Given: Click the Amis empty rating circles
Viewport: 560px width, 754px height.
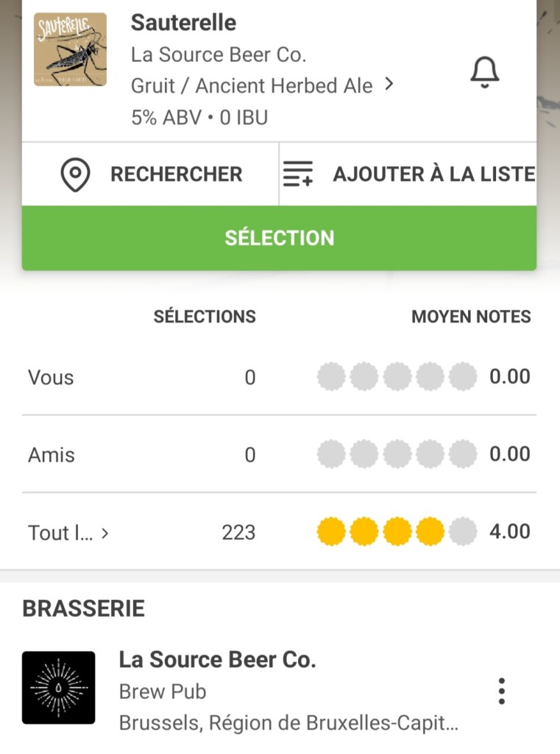Looking at the screenshot, I should [x=397, y=454].
